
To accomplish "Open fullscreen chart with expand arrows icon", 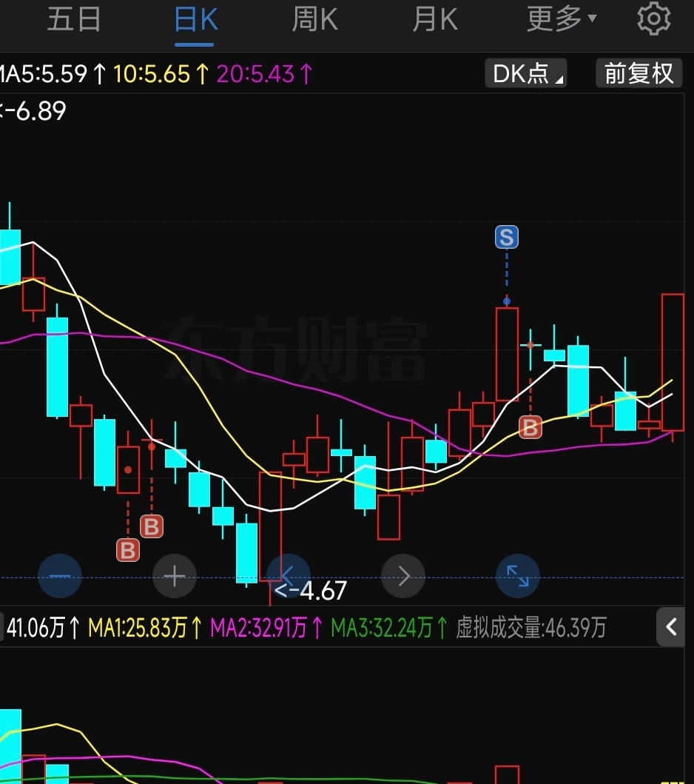I will tap(518, 576).
